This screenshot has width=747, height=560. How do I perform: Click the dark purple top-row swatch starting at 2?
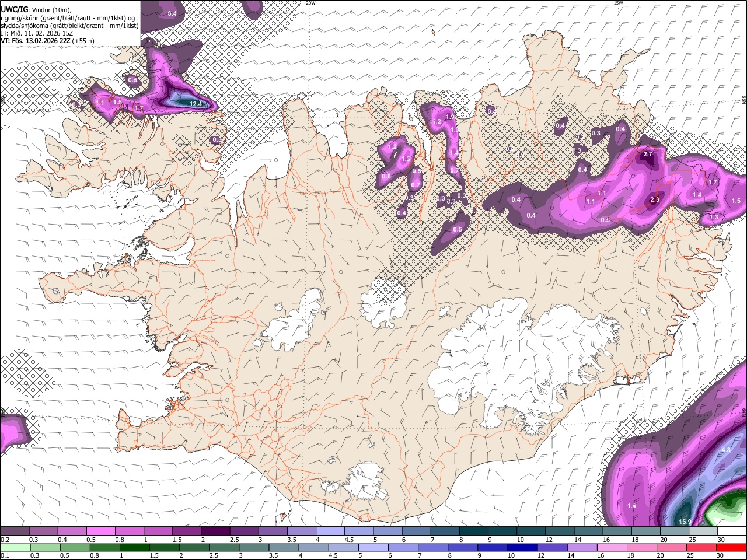coord(215,531)
